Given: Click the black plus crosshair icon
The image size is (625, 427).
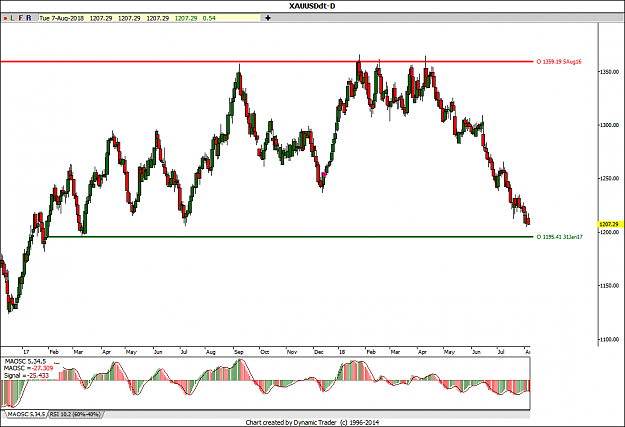Looking at the screenshot, I should pyautogui.click(x=268, y=18).
